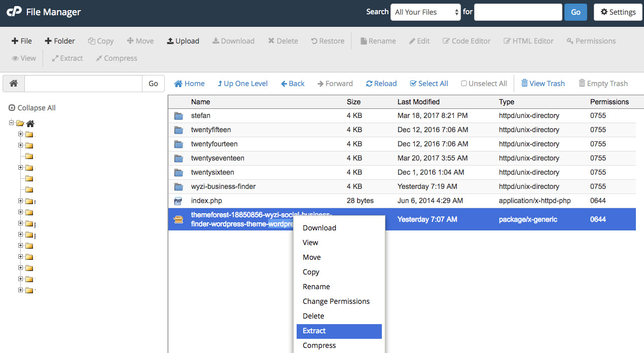Click Edit in the toolbar
The image size is (644, 353).
tap(419, 41)
